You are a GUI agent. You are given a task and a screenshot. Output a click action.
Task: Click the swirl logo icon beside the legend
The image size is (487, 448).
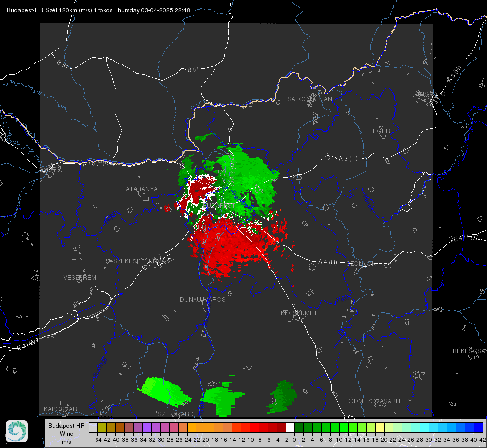[17, 431]
